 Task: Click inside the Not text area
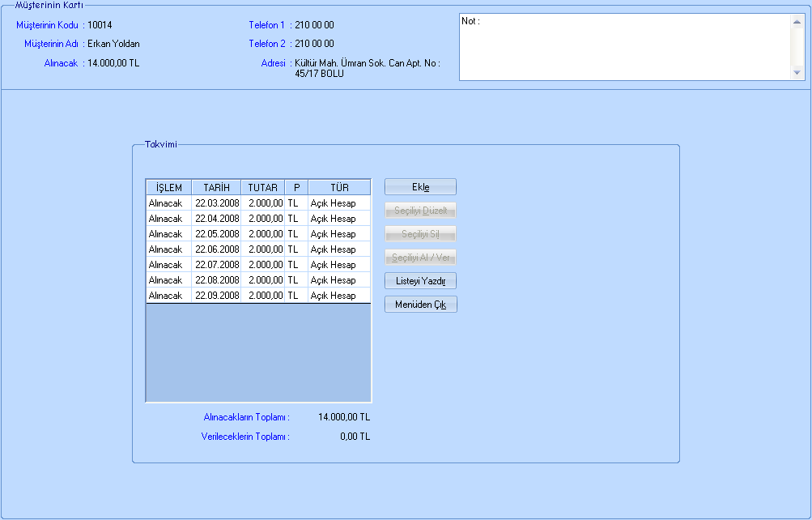(623, 49)
